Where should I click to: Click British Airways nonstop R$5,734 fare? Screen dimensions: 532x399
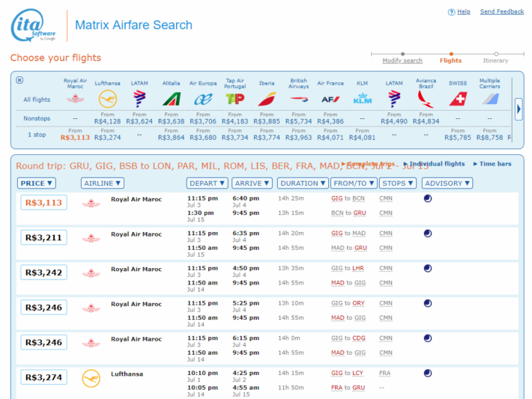[x=298, y=121]
